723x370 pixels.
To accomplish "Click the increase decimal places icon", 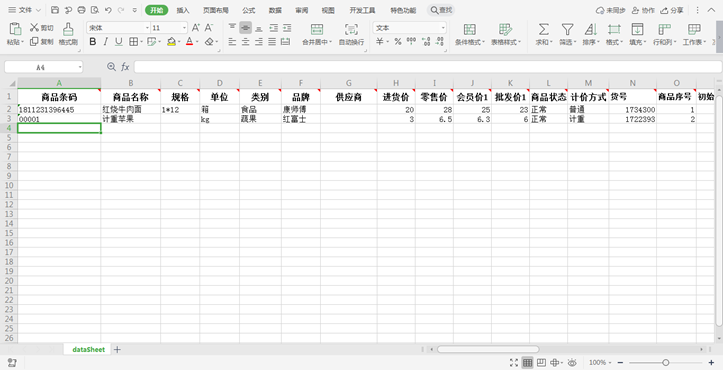I will pyautogui.click(x=426, y=42).
